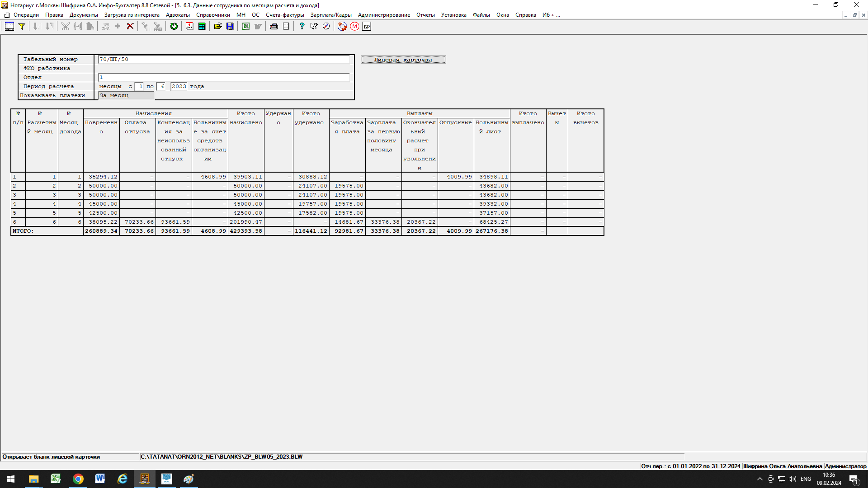Image resolution: width=868 pixels, height=488 pixels.
Task: Open the Зарплата/Кадры menu
Action: [331, 15]
